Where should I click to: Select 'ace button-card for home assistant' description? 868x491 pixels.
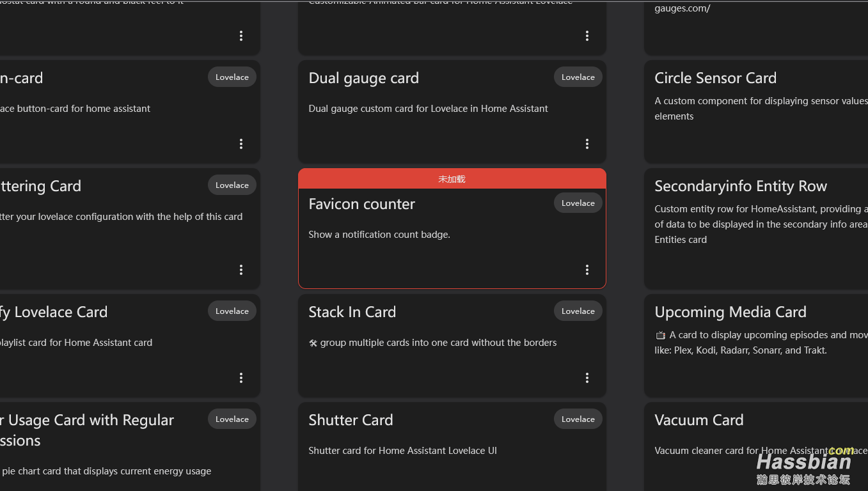[75, 109]
